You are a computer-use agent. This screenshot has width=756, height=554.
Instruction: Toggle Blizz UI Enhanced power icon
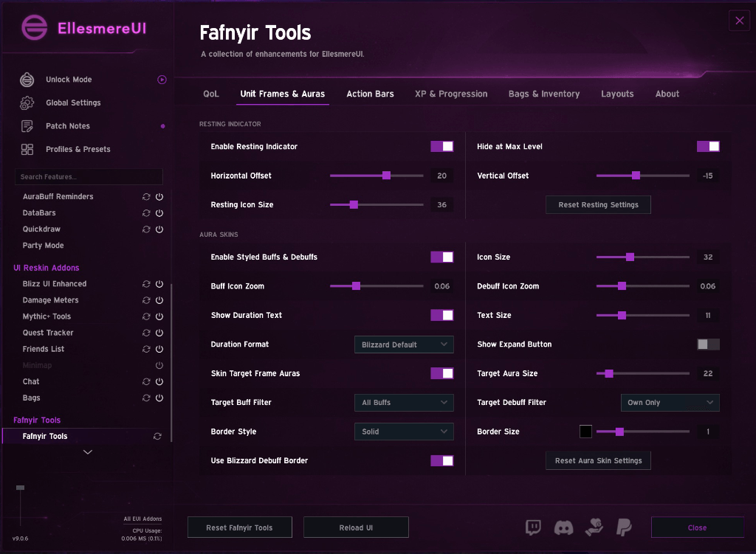click(x=159, y=284)
